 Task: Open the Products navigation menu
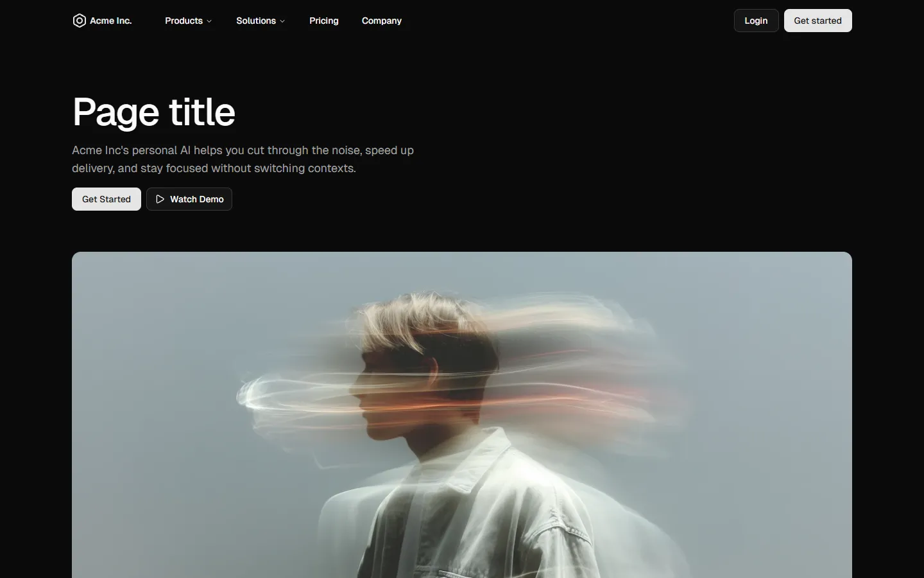[x=188, y=21]
